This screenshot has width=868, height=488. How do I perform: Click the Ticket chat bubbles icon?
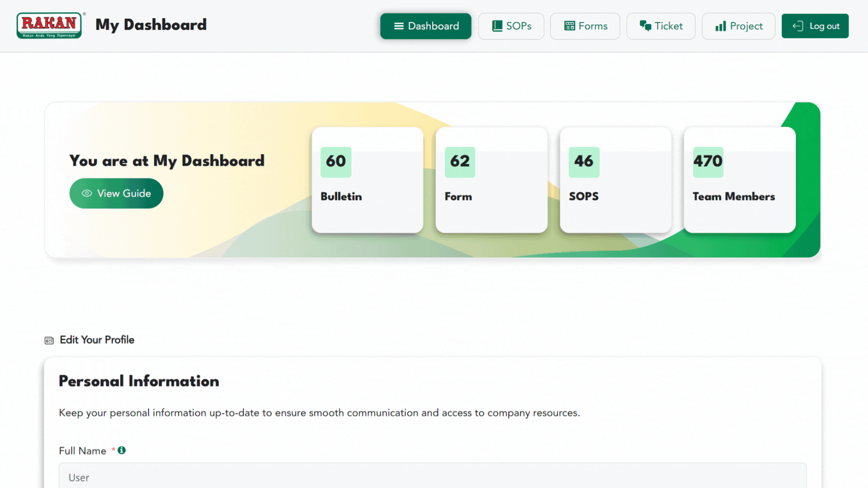(645, 26)
